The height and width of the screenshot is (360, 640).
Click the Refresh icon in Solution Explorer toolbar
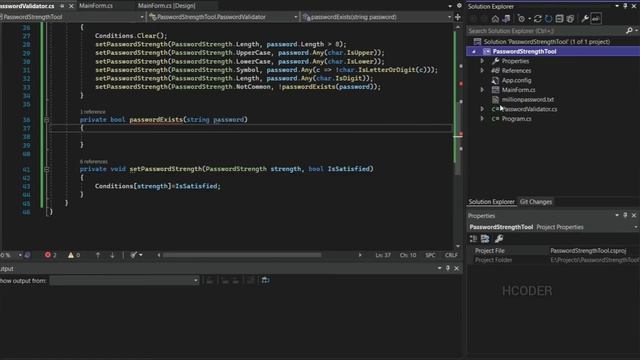pos(548,19)
